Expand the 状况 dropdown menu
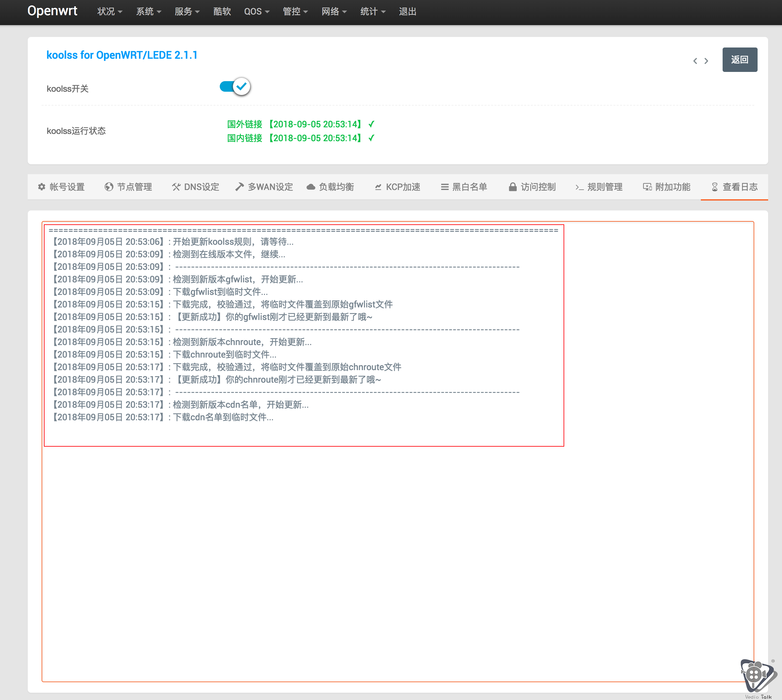 pos(110,12)
